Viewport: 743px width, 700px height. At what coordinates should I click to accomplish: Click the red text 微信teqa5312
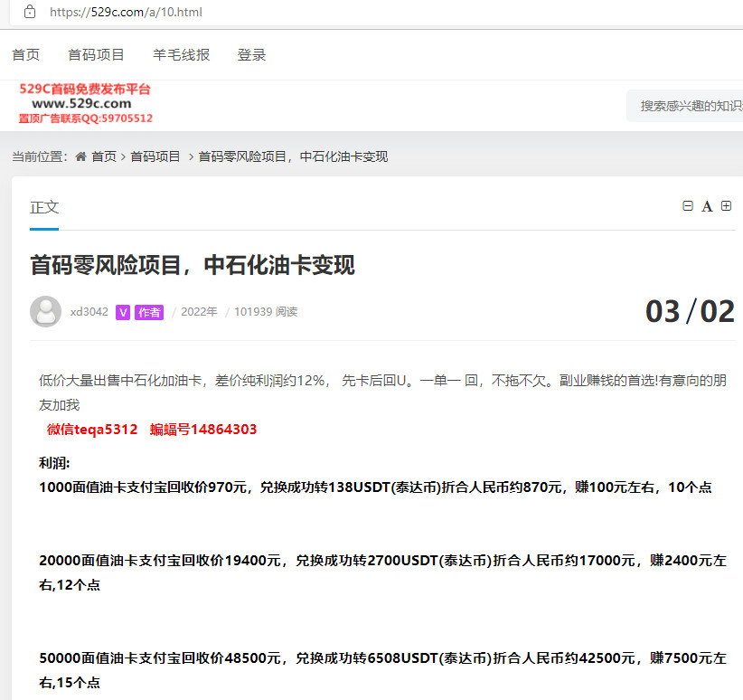(92, 430)
